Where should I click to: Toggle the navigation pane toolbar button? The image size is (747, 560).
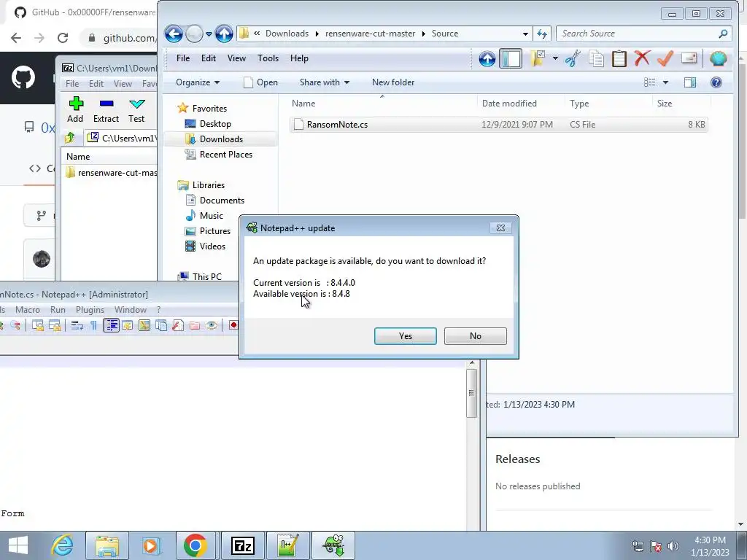tap(510, 58)
